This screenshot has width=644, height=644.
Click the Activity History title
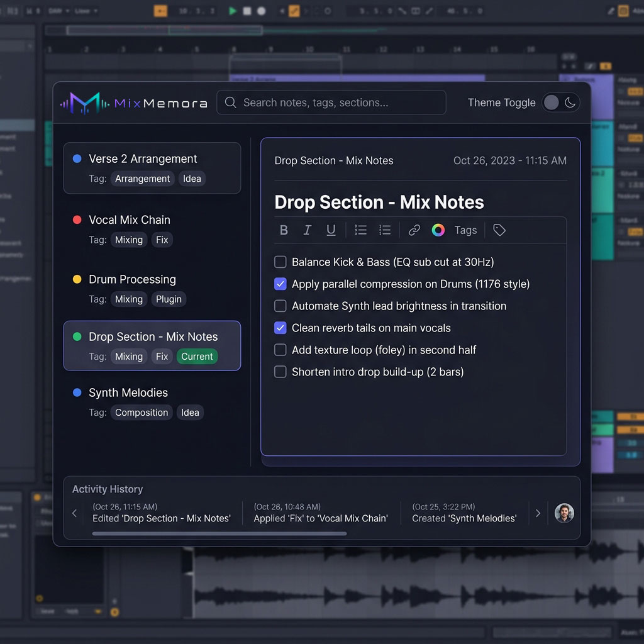(107, 489)
